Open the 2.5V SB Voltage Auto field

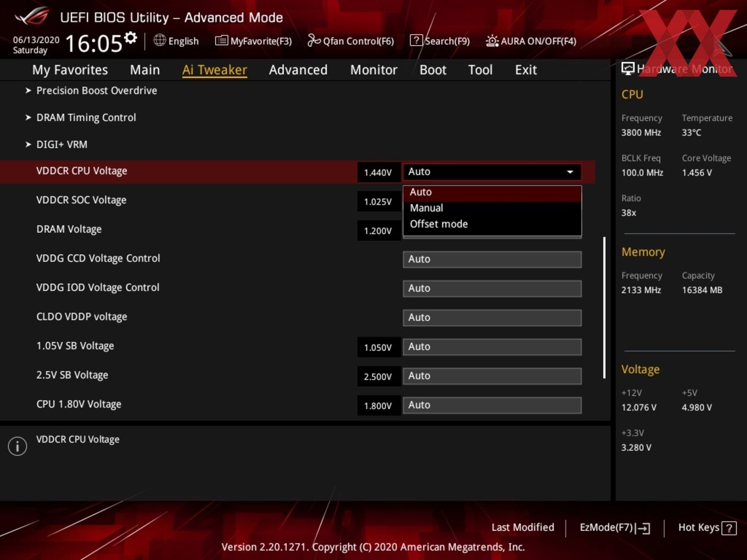492,376
